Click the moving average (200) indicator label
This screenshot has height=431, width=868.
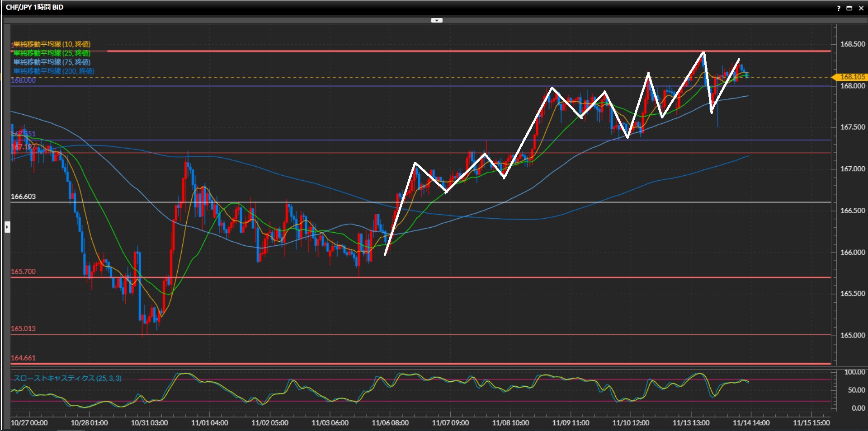point(53,71)
